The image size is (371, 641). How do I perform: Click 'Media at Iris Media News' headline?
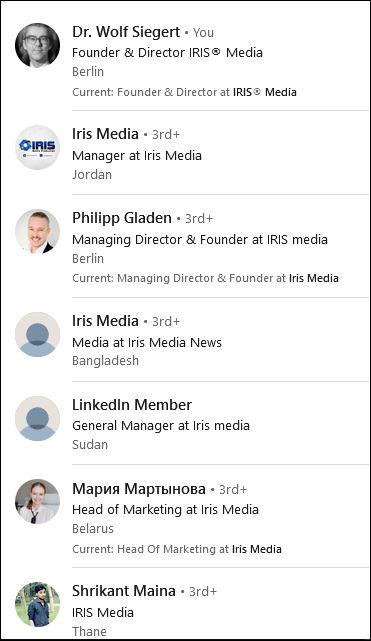tap(147, 342)
